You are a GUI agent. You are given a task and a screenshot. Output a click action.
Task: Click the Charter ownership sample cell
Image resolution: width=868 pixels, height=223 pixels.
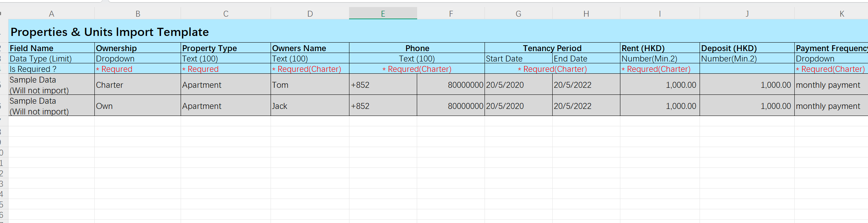point(137,85)
